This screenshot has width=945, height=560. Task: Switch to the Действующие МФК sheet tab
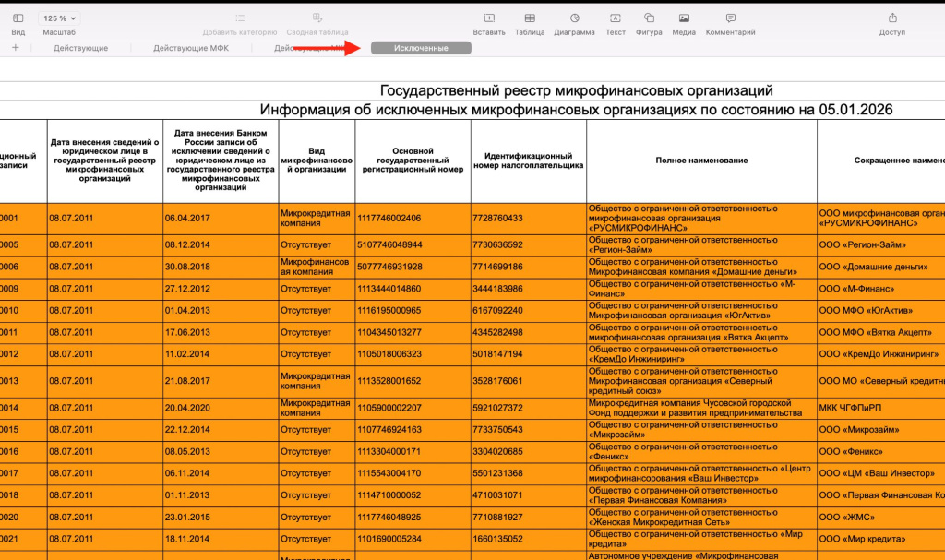coord(191,48)
